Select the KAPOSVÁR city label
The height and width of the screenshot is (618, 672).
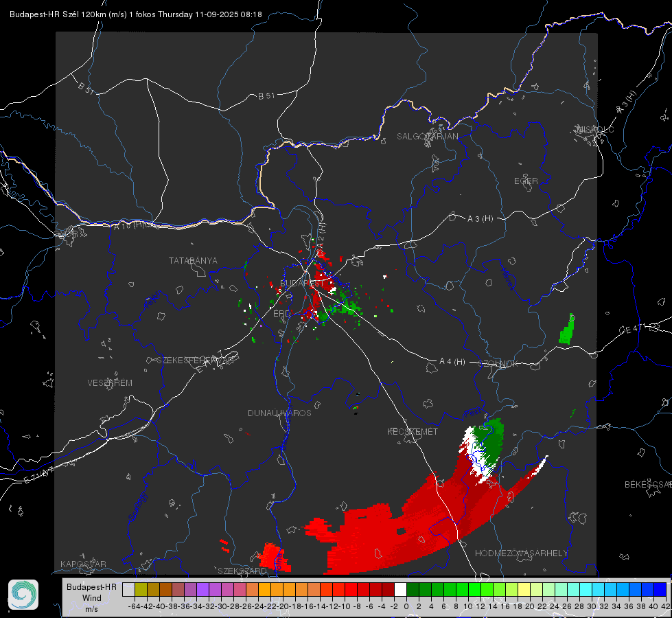click(83, 564)
